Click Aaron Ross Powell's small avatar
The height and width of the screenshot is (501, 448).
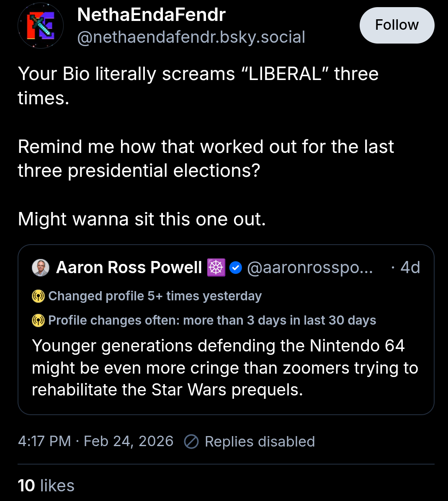click(x=41, y=268)
